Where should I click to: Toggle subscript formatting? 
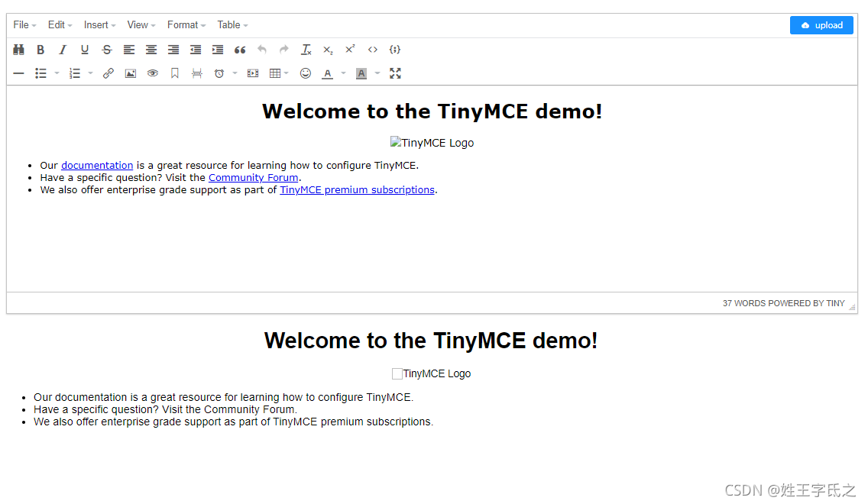point(329,50)
